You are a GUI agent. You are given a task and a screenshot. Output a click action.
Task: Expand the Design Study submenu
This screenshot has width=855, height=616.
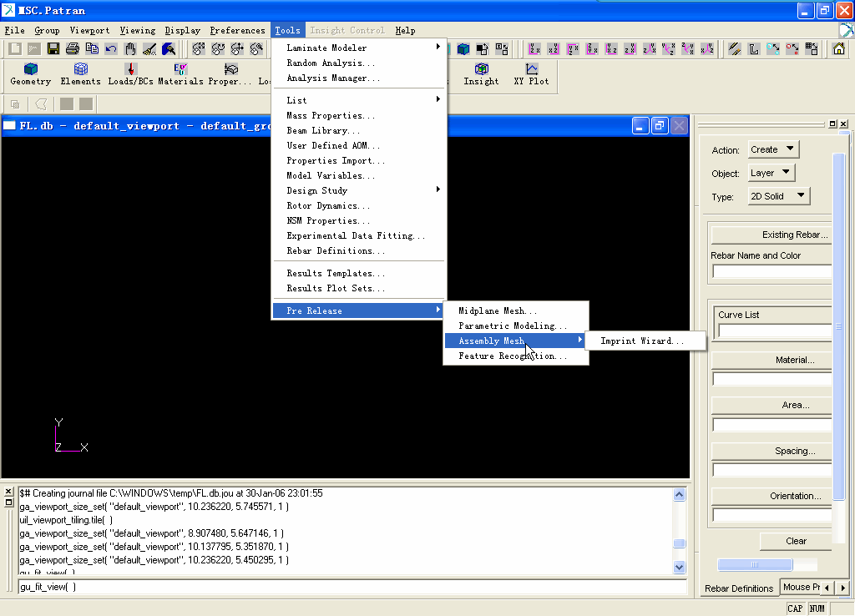pos(359,190)
